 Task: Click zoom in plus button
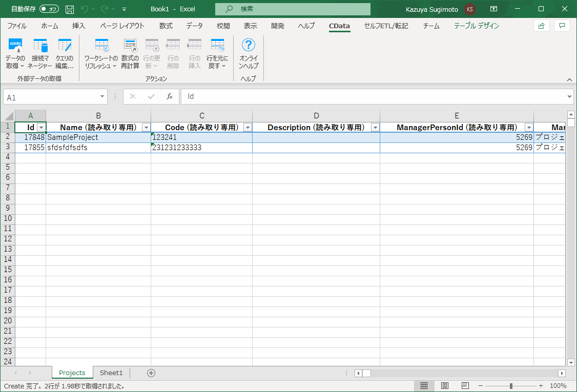tap(541, 386)
